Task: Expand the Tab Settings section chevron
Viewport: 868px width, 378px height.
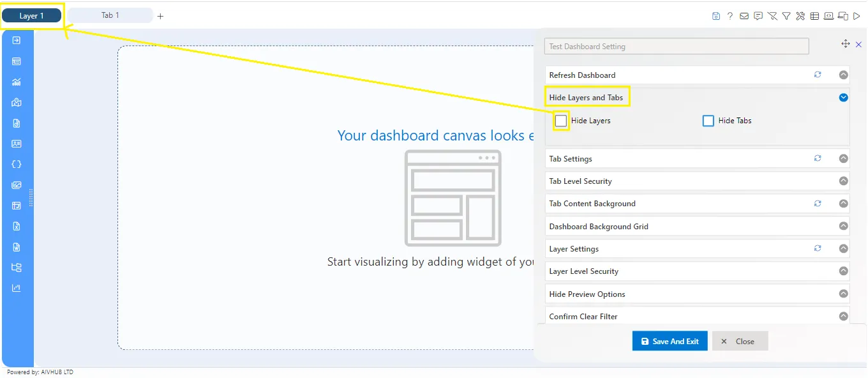Action: pos(844,158)
